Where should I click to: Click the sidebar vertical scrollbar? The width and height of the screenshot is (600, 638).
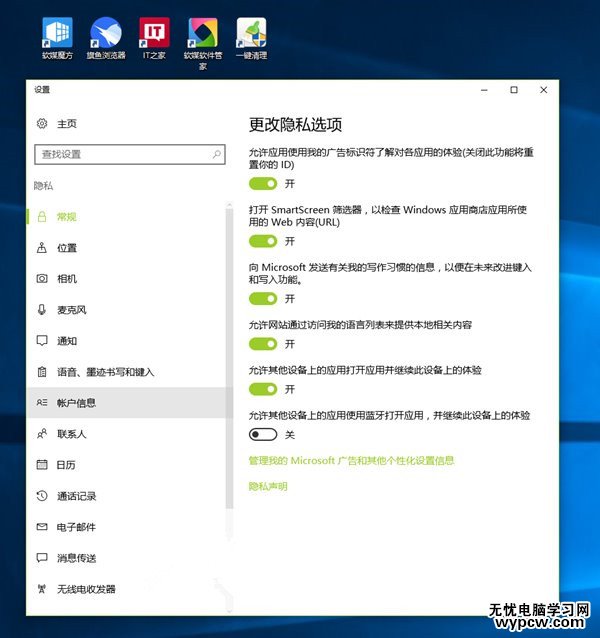229,358
